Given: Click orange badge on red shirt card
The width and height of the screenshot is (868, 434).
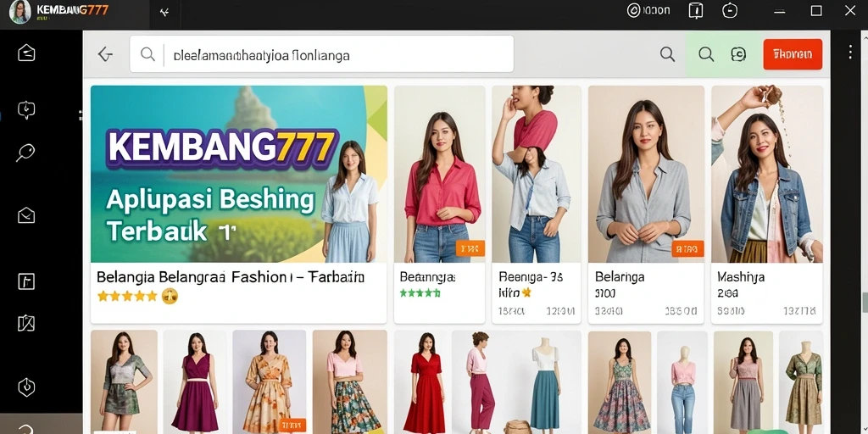Looking at the screenshot, I should point(470,248).
